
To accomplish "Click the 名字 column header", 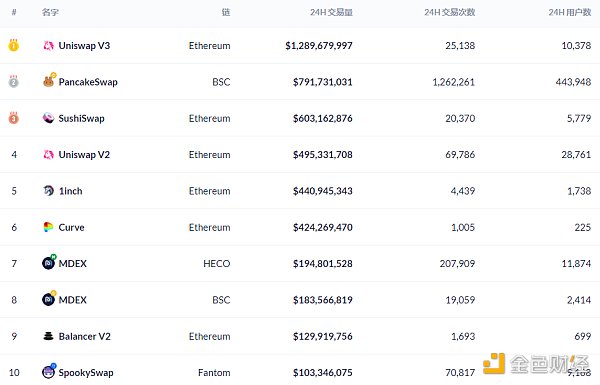I will 50,12.
